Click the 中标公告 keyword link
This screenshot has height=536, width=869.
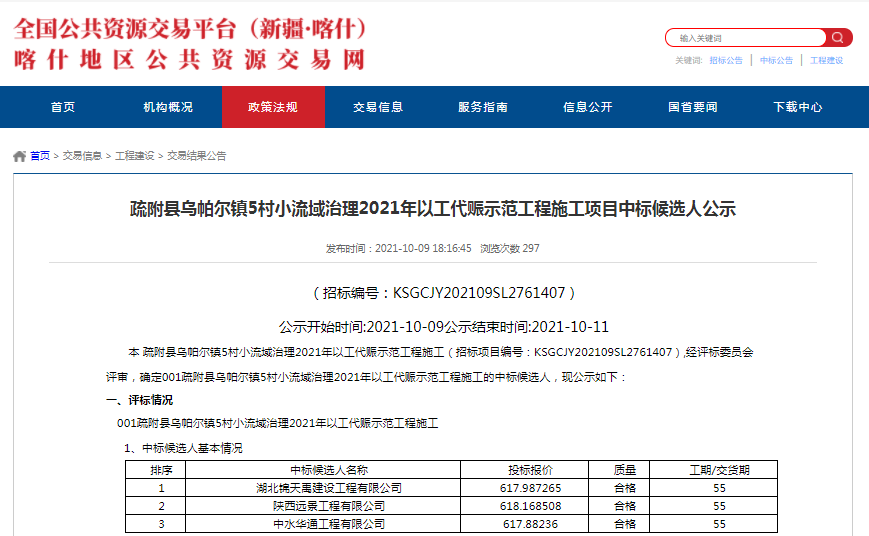pyautogui.click(x=776, y=61)
